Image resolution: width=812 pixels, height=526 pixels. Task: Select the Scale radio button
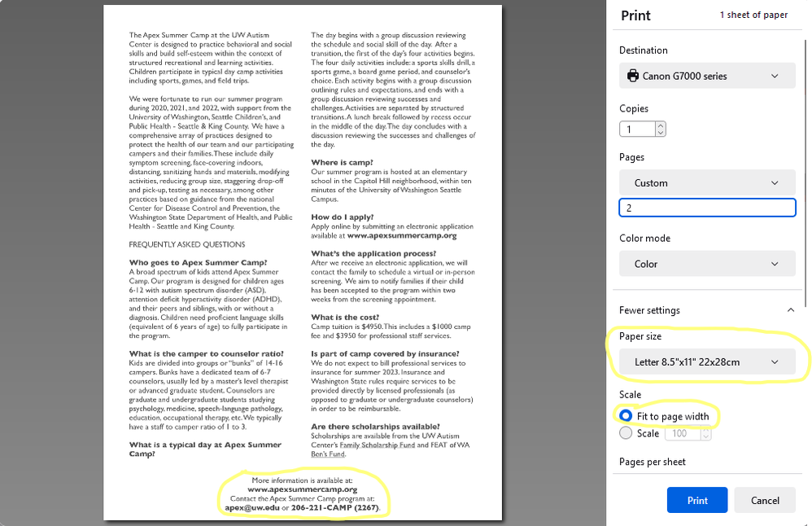click(x=626, y=433)
